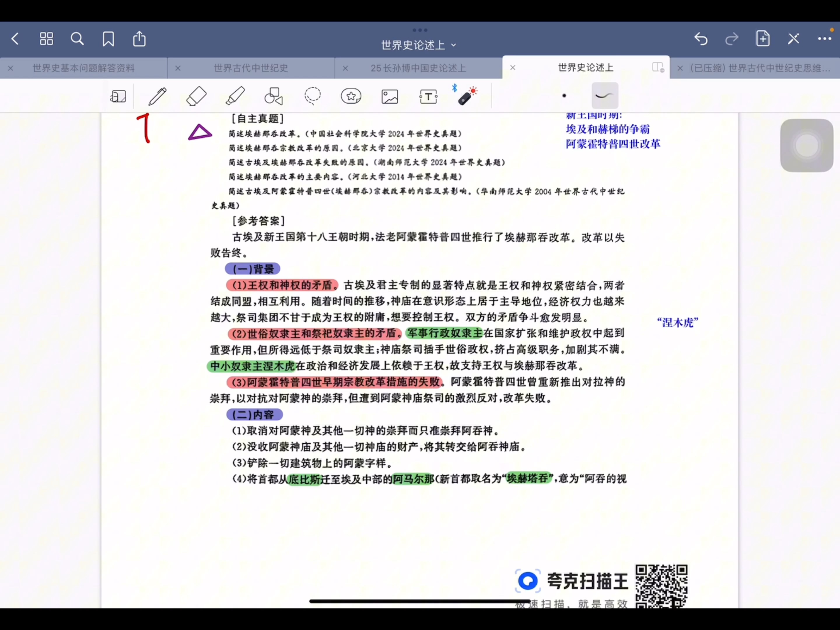Viewport: 840px width, 630px height.
Task: Redo the last action
Action: click(x=732, y=39)
